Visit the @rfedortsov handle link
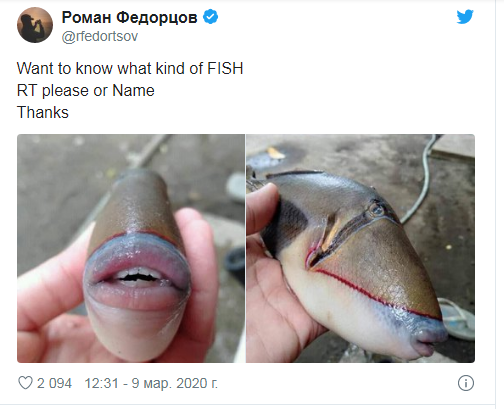The height and width of the screenshot is (409, 504). (x=100, y=36)
